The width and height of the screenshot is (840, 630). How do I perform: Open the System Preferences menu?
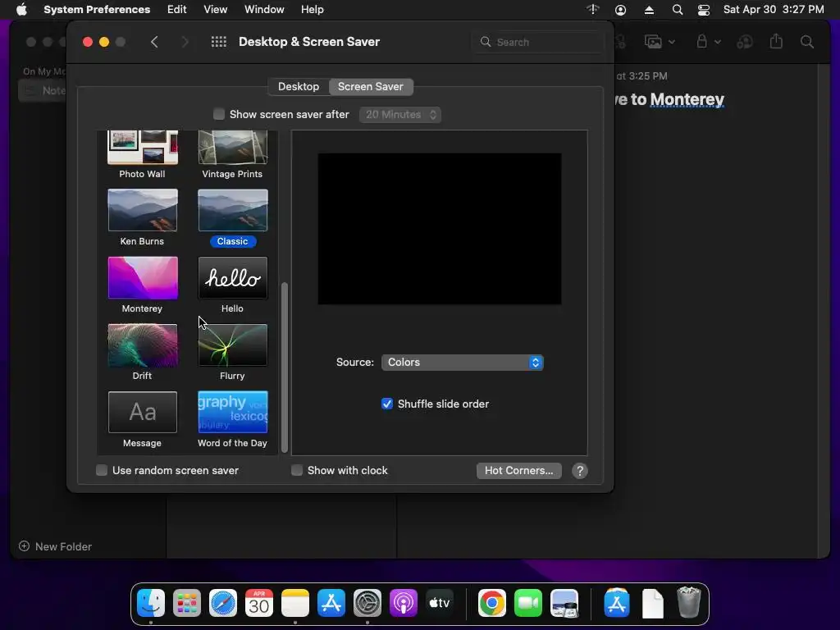coord(97,10)
